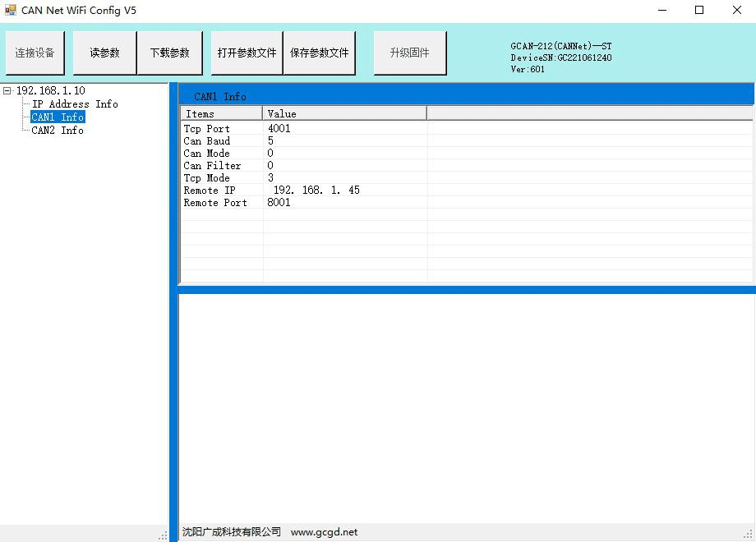Click the Remote Port value 8001
This screenshot has height=542, width=756.
pyautogui.click(x=279, y=203)
